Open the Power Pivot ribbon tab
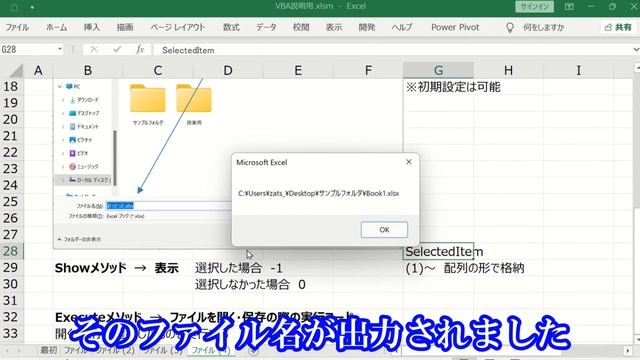 point(455,27)
